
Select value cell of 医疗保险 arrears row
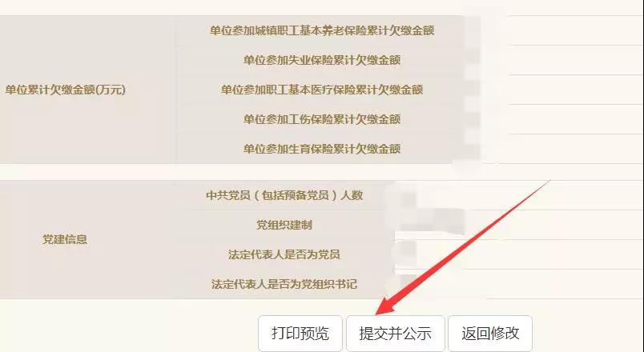tap(555, 90)
